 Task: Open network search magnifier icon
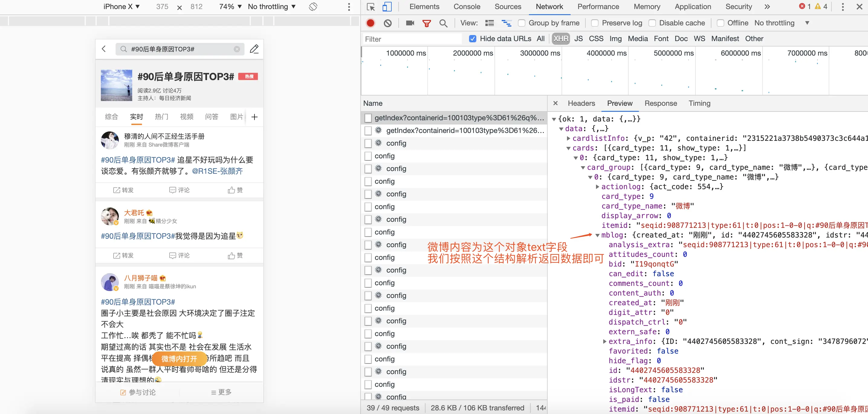[x=443, y=23]
